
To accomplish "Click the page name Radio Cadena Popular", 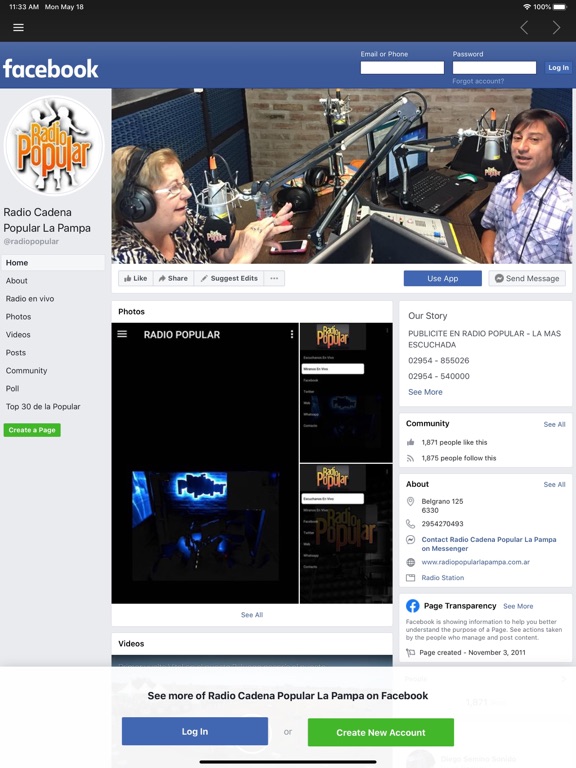I will click(47, 220).
